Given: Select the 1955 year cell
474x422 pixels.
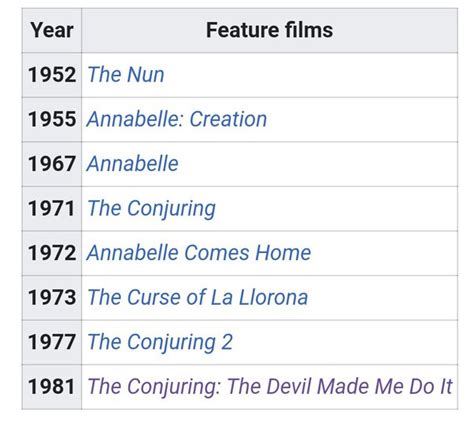Looking at the screenshot, I should [52, 120].
